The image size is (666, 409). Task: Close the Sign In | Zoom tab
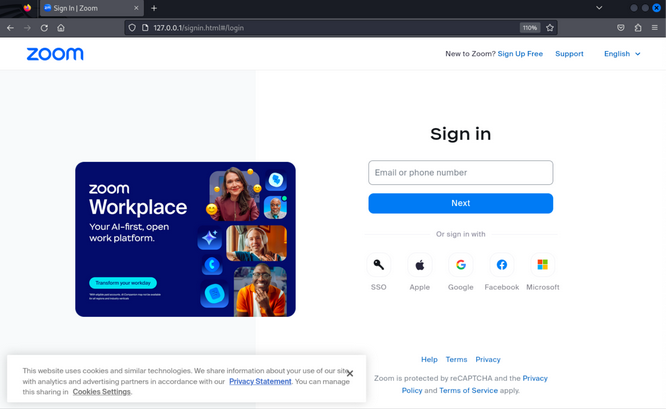tap(136, 8)
